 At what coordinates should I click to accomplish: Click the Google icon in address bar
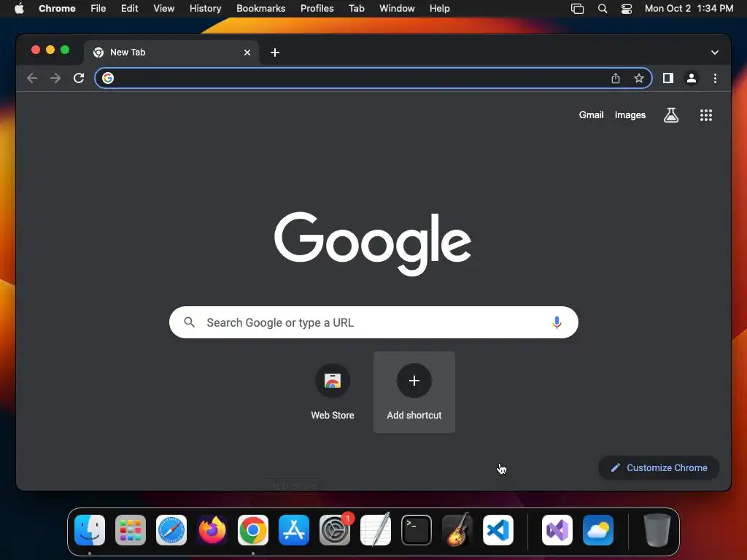click(x=108, y=78)
